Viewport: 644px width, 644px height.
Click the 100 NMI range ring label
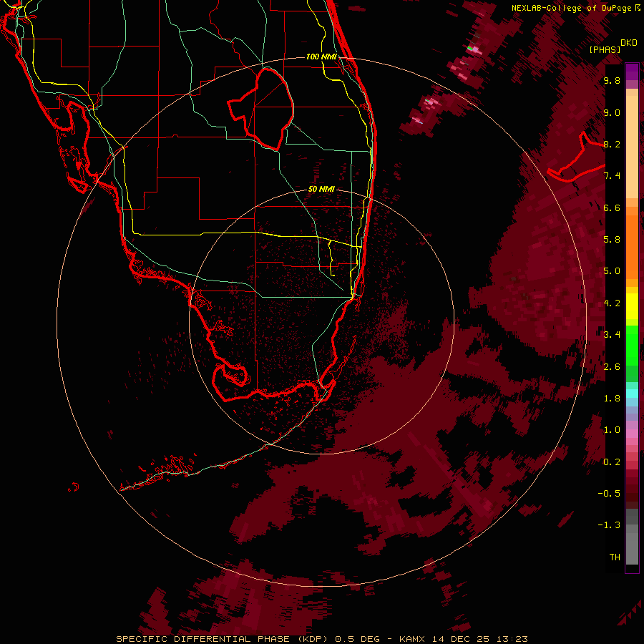tap(321, 57)
